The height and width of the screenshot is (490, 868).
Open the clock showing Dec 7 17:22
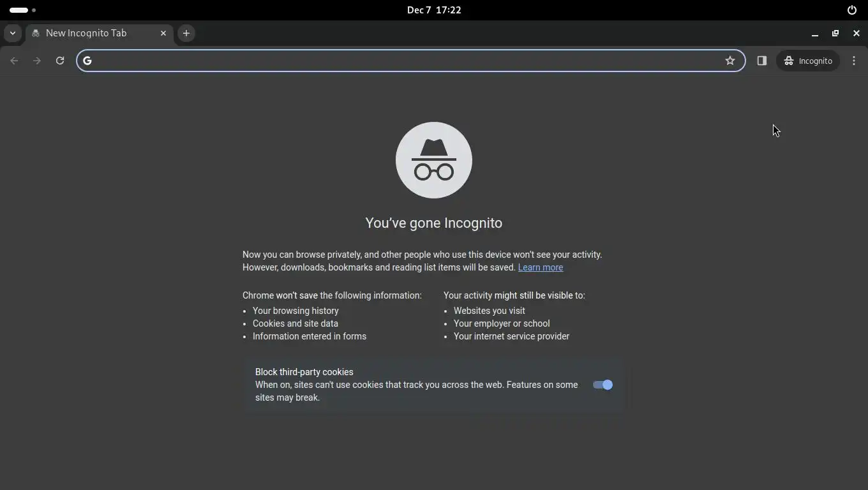point(434,10)
